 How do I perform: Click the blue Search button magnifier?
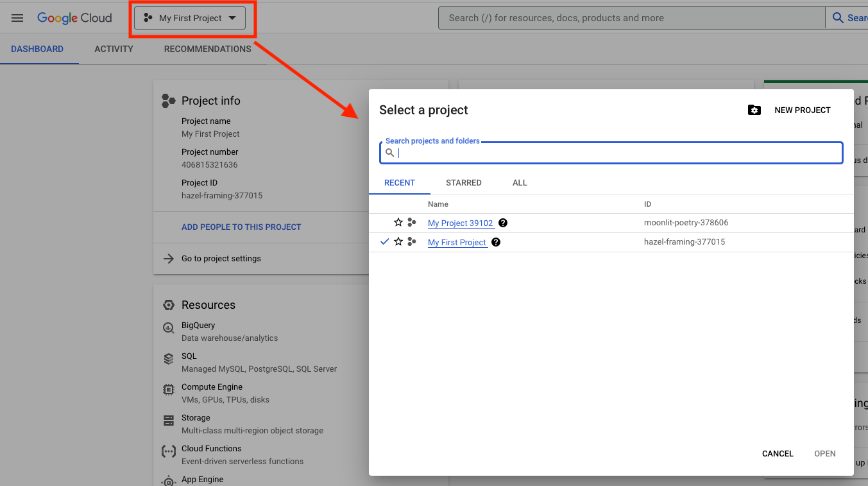point(838,18)
